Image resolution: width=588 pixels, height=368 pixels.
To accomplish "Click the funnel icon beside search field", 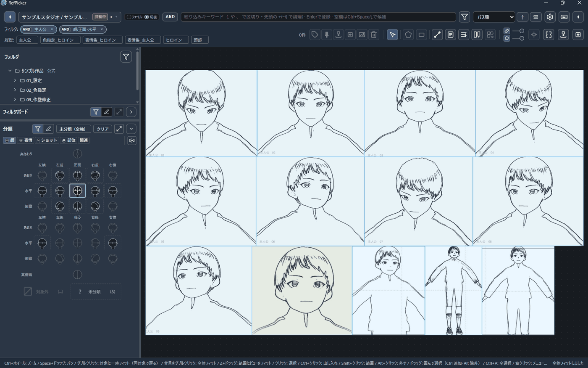I will [464, 17].
